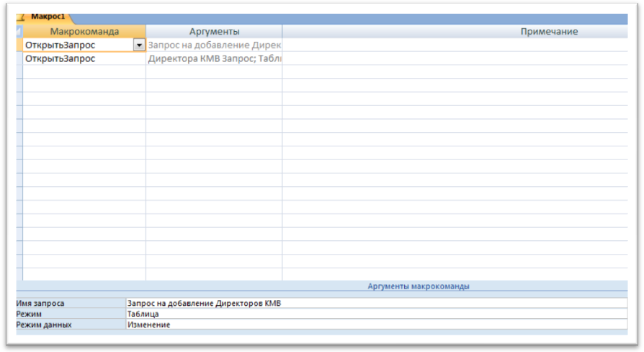The width and height of the screenshot is (644, 352).
Task: Click the Имя запроса label
Action: click(40, 303)
